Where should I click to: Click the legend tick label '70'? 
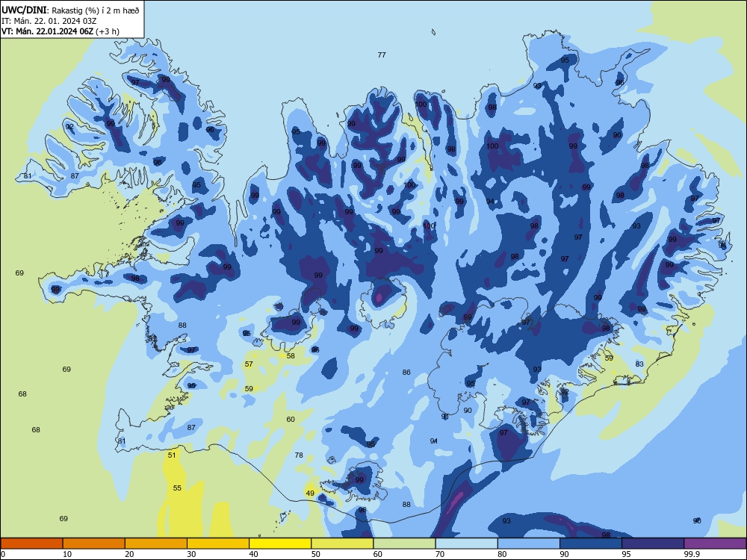click(x=440, y=554)
